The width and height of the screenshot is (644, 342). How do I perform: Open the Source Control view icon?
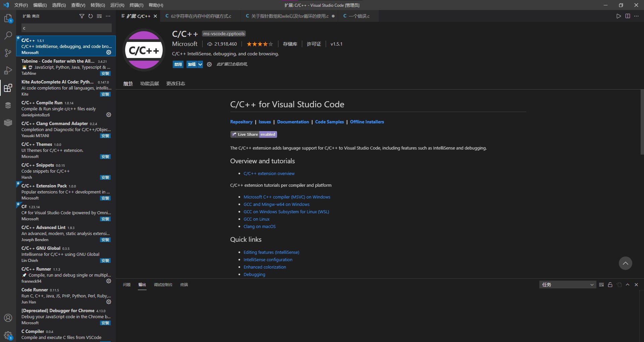pyautogui.click(x=8, y=53)
